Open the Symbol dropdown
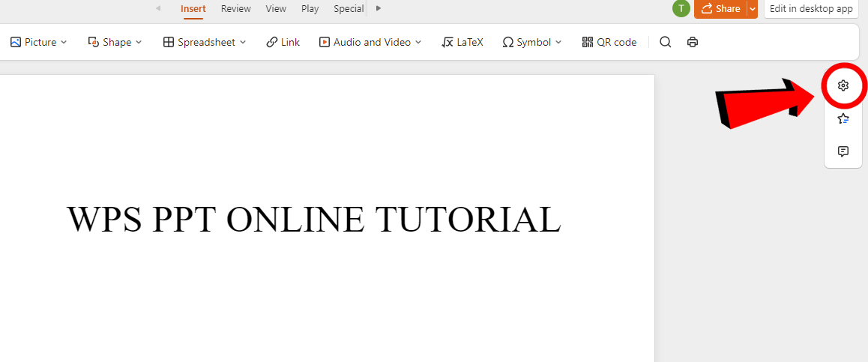868x362 pixels. (532, 42)
